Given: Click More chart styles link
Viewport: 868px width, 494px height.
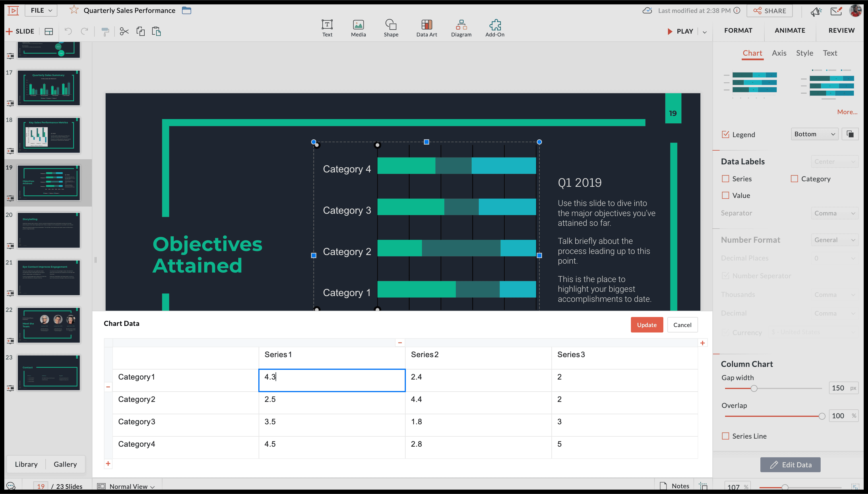Looking at the screenshot, I should 847,112.
